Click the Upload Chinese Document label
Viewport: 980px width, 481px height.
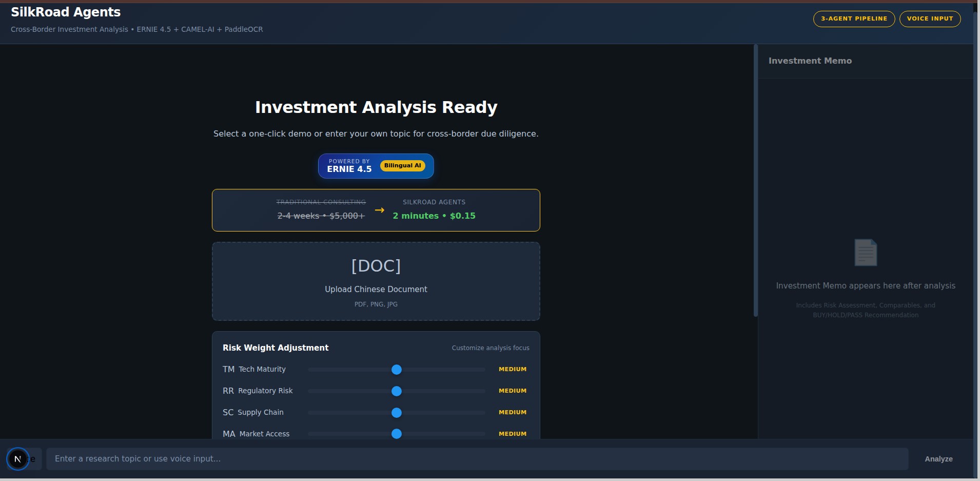pyautogui.click(x=376, y=289)
